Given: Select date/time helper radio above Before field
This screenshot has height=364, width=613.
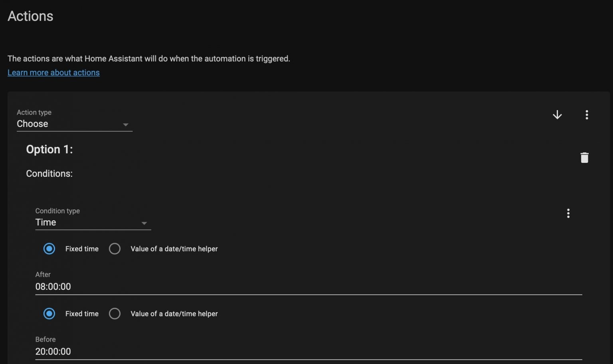Looking at the screenshot, I should 115,314.
